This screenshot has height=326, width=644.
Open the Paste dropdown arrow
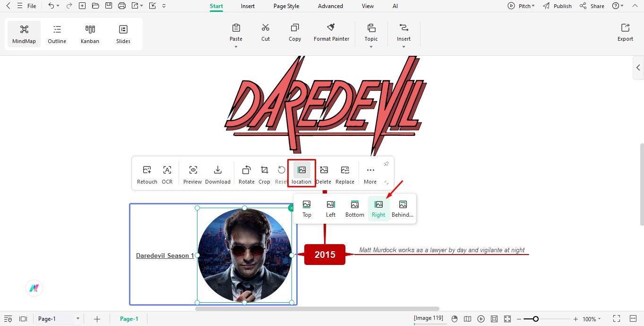(236, 46)
